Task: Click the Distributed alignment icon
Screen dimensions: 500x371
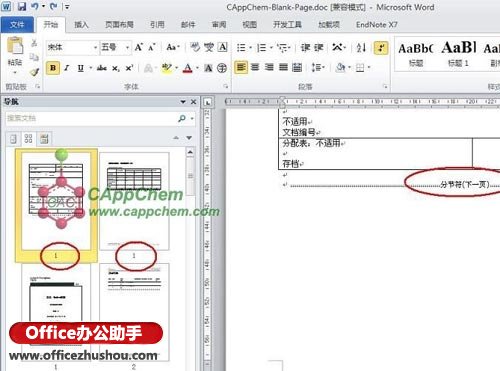Action: (x=297, y=68)
